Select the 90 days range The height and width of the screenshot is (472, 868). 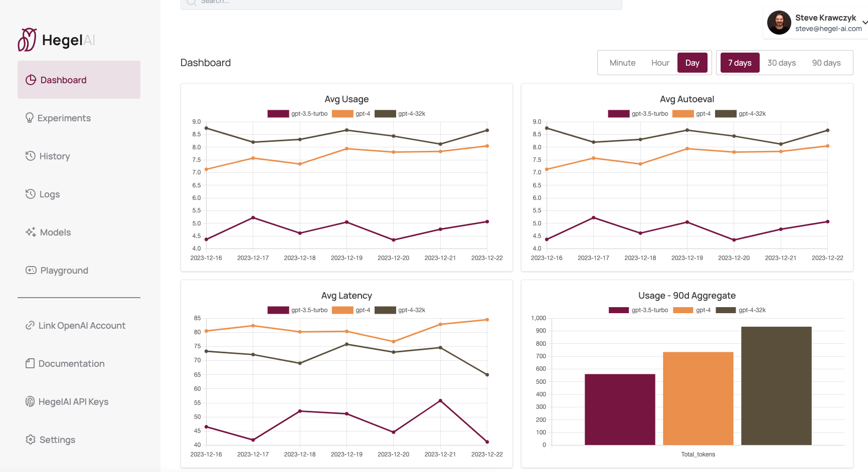(x=826, y=63)
